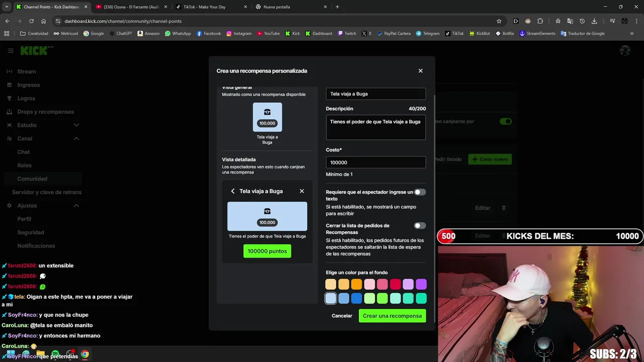
Task: Toggle the channel points switch behind dialog
Action: pos(506,121)
